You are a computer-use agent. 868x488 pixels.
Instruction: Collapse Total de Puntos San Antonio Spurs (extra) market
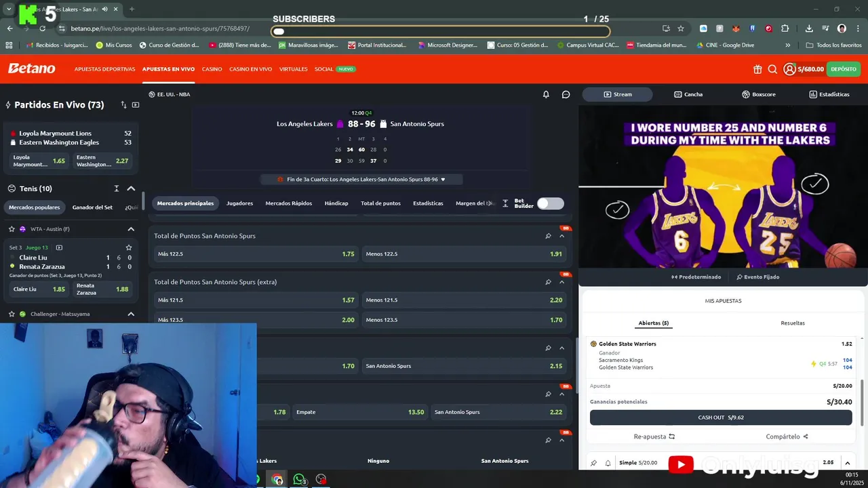tap(561, 282)
